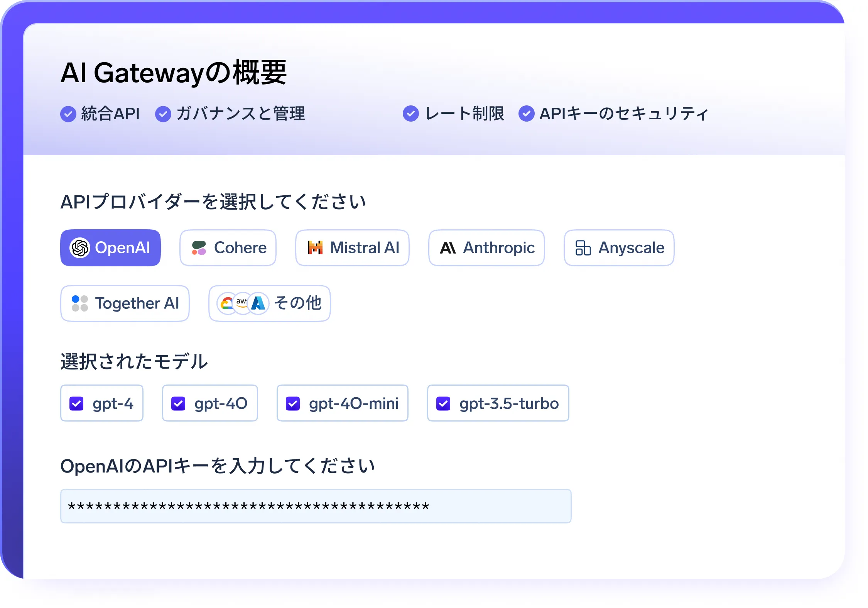Image resolution: width=868 pixels, height=608 pixels.
Task: Uncheck the gpt-4 model checkbox
Action: click(x=76, y=404)
